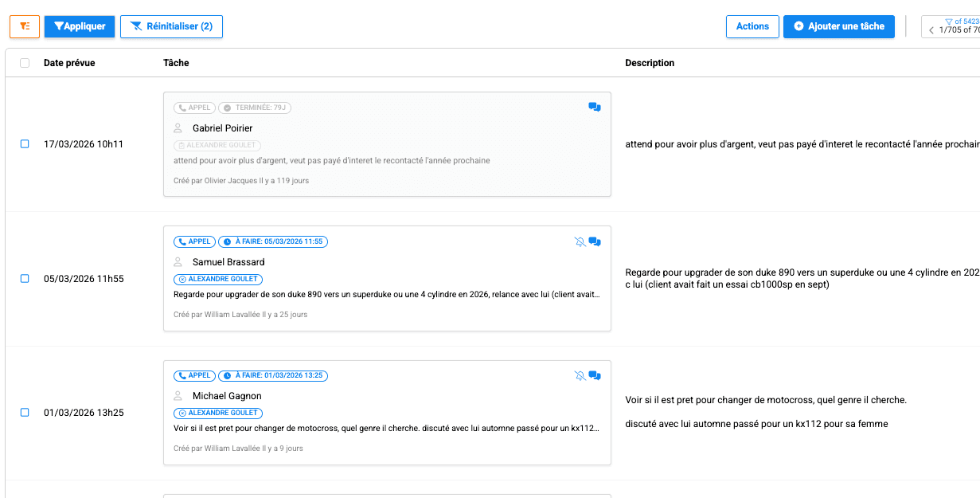Click person icon beside Gabriel Poirier
Screen dimensions: 980x498
coord(178,128)
